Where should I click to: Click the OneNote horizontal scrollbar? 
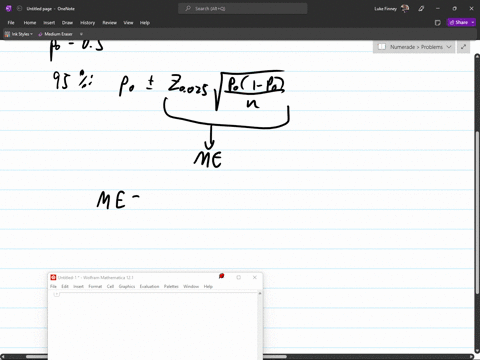point(157,357)
